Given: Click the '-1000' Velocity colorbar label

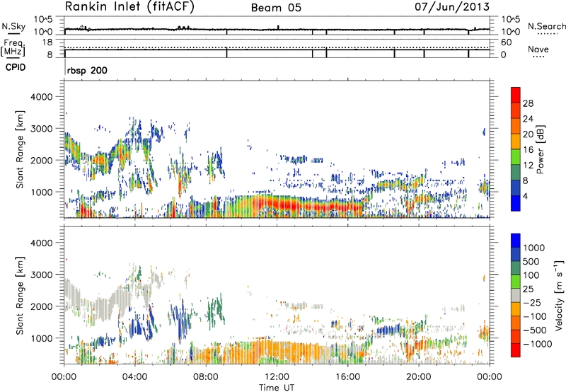Looking at the screenshot, I should (x=537, y=344).
